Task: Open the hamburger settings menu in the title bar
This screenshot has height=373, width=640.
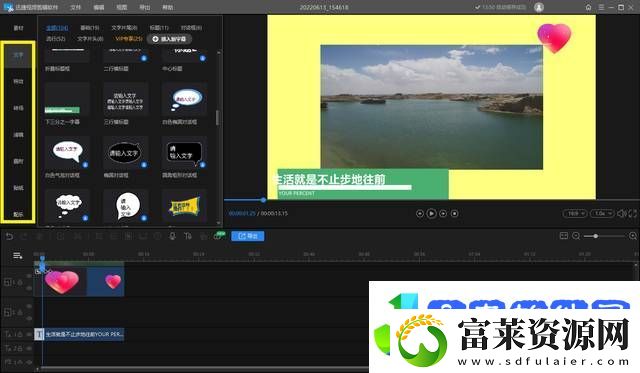Action: [601, 7]
